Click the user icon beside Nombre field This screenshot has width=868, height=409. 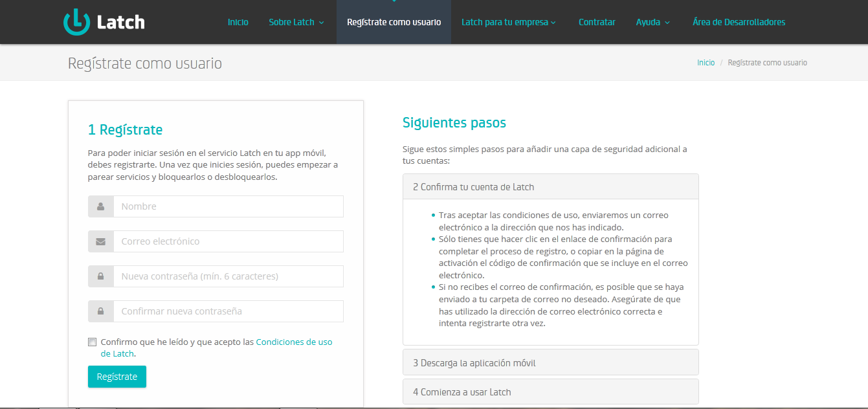coord(101,206)
